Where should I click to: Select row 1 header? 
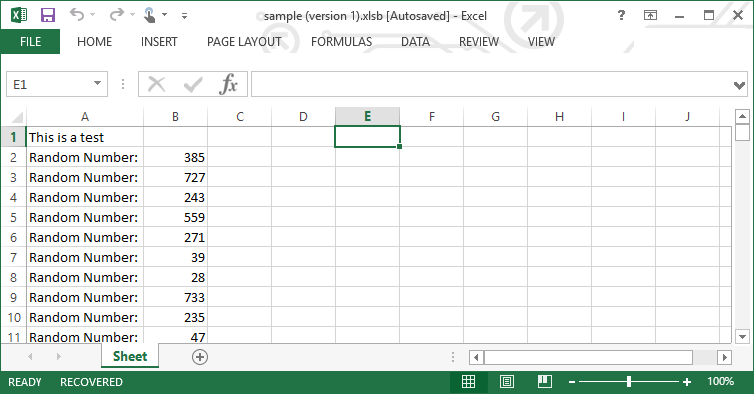[13, 137]
